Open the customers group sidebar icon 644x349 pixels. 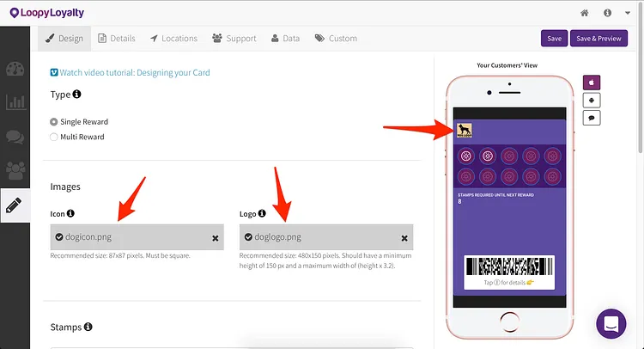[15, 170]
